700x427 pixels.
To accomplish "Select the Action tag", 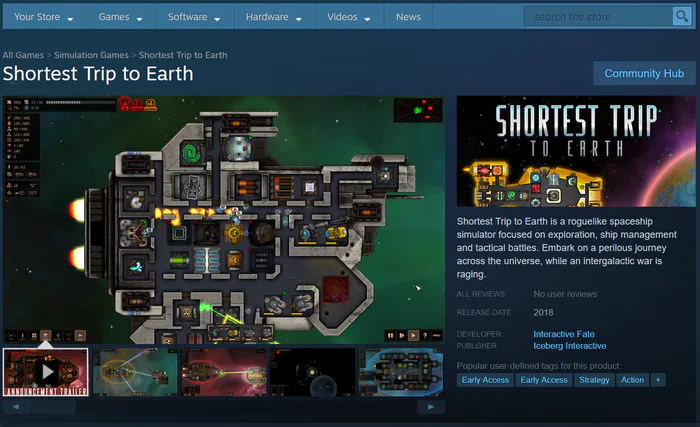I will (x=632, y=380).
